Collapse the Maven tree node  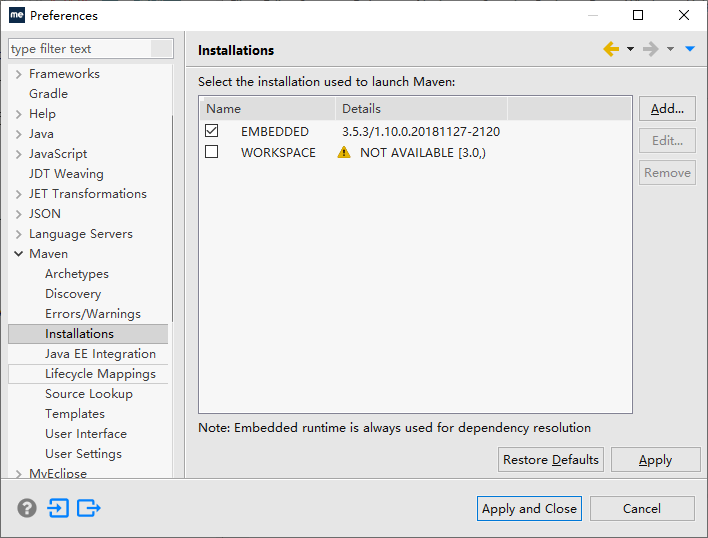[x=19, y=254]
